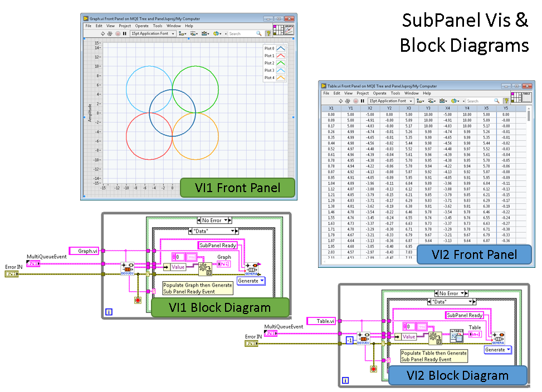
Task: Click loop iteration terminal in VI1 diagram
Action: click(x=109, y=312)
